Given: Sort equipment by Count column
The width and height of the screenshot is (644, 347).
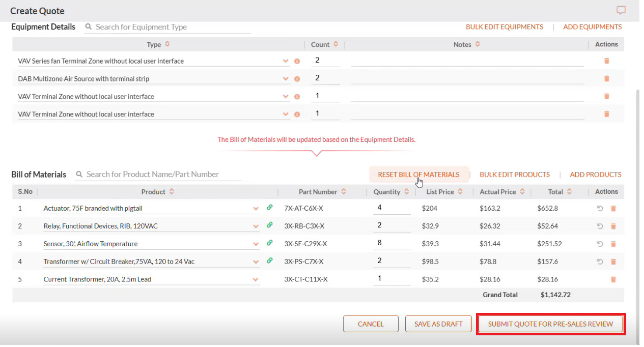Looking at the screenshot, I should (x=335, y=44).
